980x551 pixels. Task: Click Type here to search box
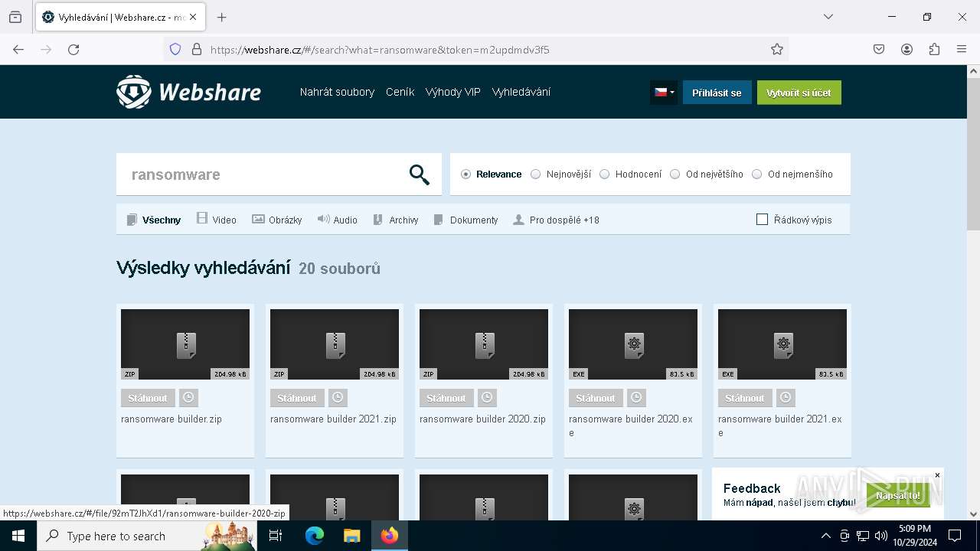pos(146,536)
